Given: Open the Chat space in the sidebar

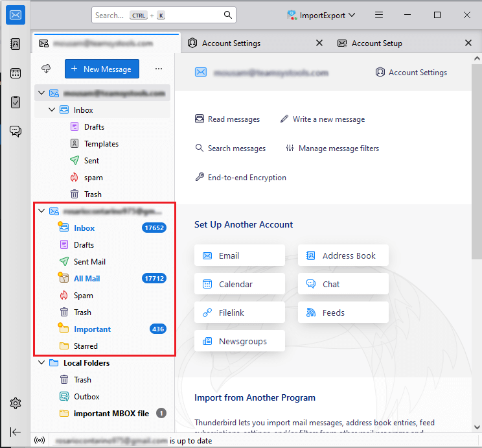Looking at the screenshot, I should pos(16,132).
